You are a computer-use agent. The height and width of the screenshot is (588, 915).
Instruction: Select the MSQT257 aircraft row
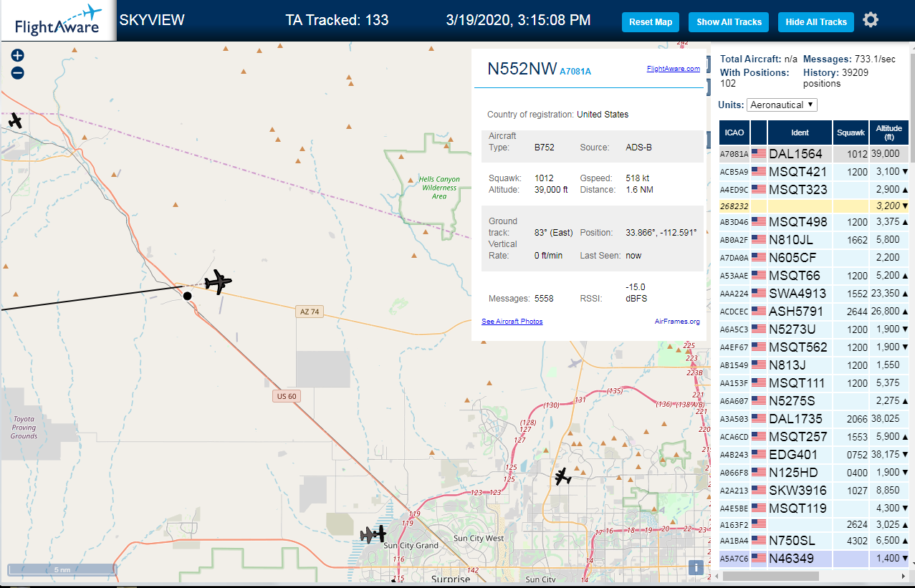[814, 437]
